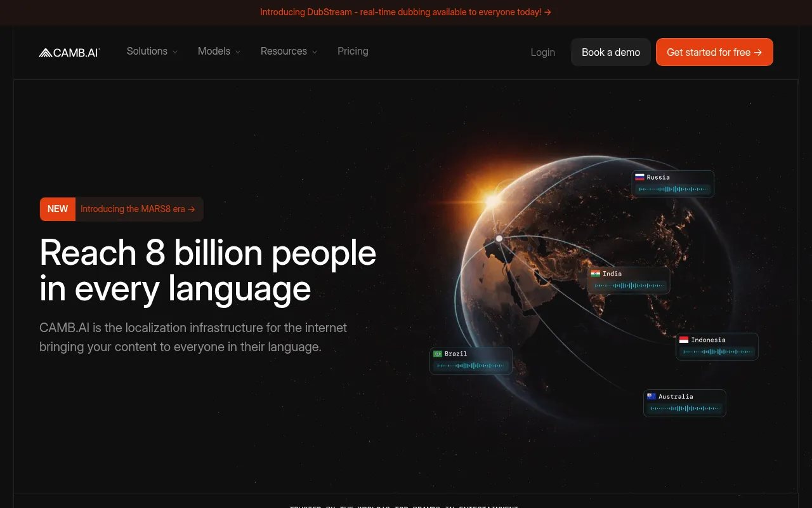The width and height of the screenshot is (812, 508).
Task: Click the Book a demo button
Action: coord(611,52)
